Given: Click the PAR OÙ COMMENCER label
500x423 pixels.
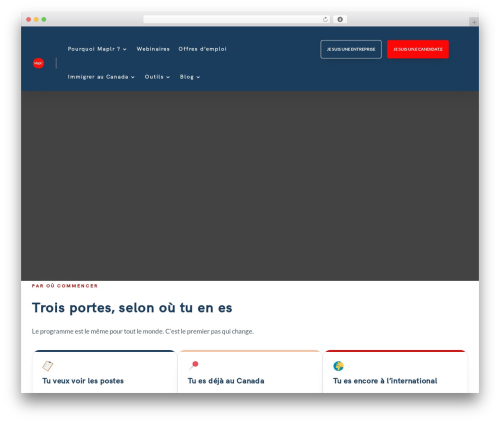Looking at the screenshot, I should click(x=65, y=286).
